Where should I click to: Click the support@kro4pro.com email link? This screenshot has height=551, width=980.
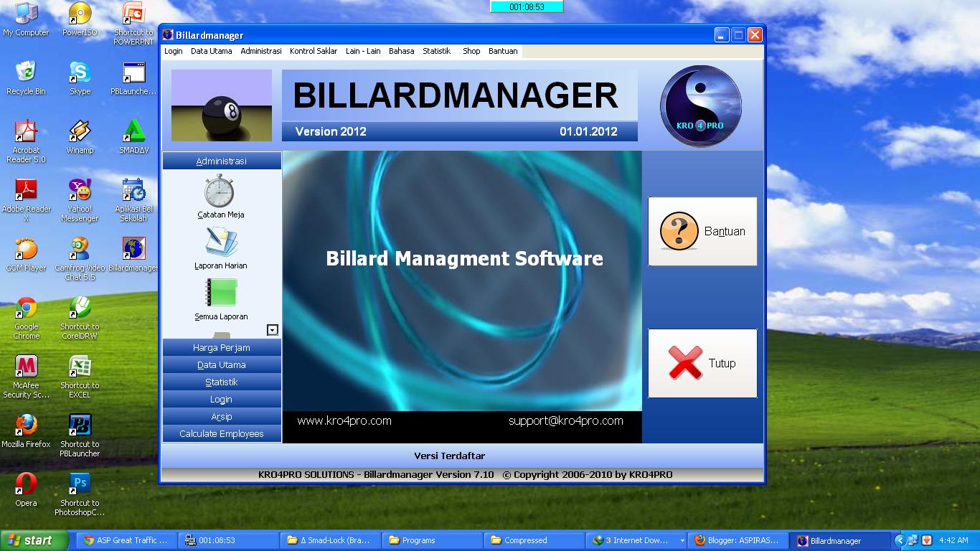[566, 421]
